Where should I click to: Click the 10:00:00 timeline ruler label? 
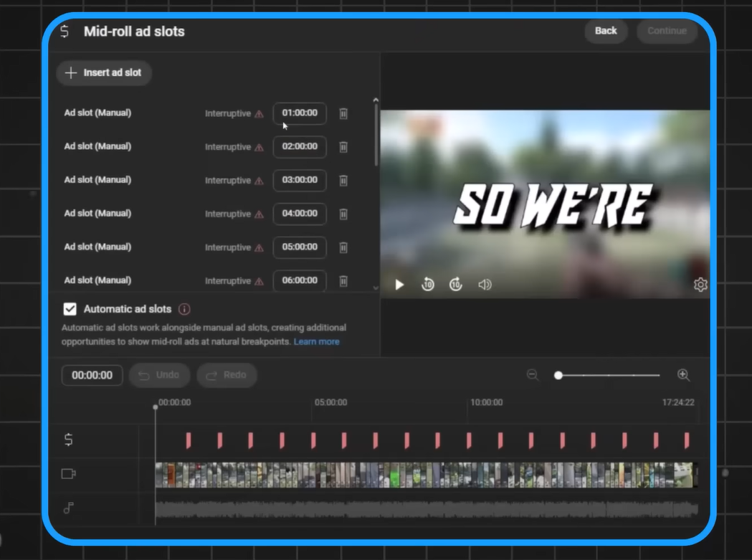point(486,402)
